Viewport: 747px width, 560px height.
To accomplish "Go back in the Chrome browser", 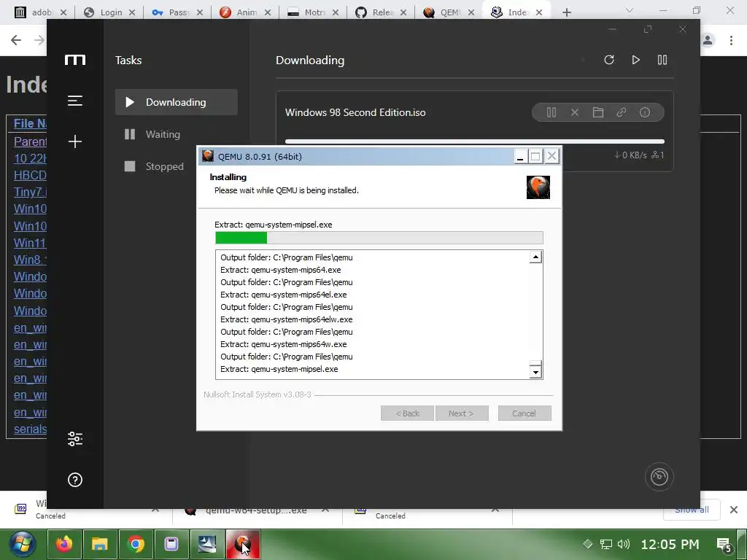I will coord(16,40).
